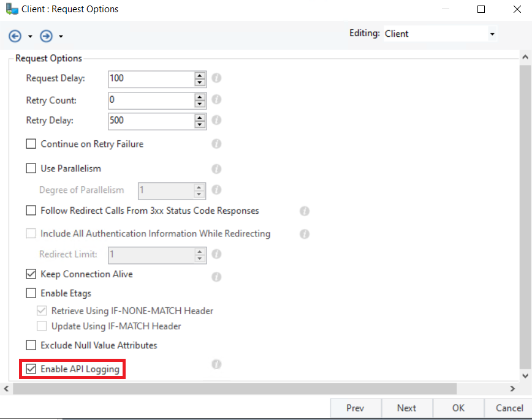Viewport: 532px width, 420px height.
Task: Click info icon next to Request Delay
Action: click(x=216, y=78)
